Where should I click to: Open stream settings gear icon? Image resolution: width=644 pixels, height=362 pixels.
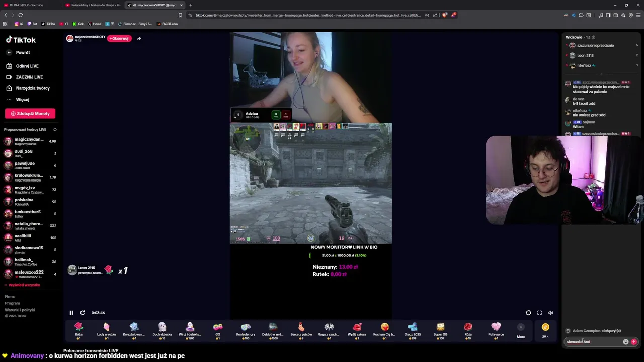(x=528, y=313)
